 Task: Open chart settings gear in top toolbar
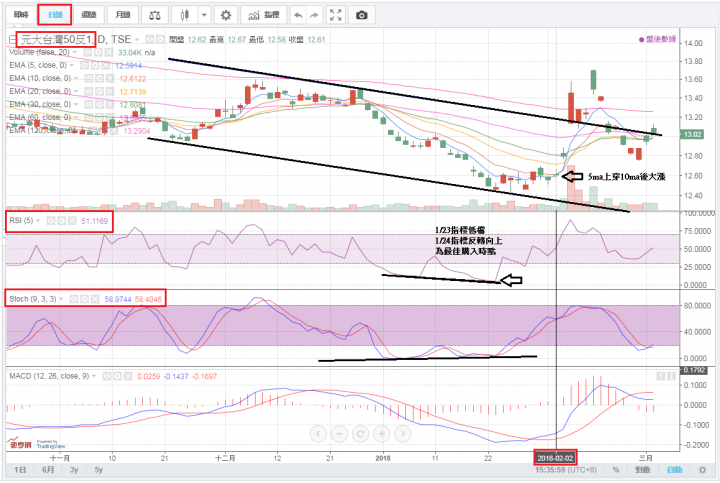coord(225,15)
